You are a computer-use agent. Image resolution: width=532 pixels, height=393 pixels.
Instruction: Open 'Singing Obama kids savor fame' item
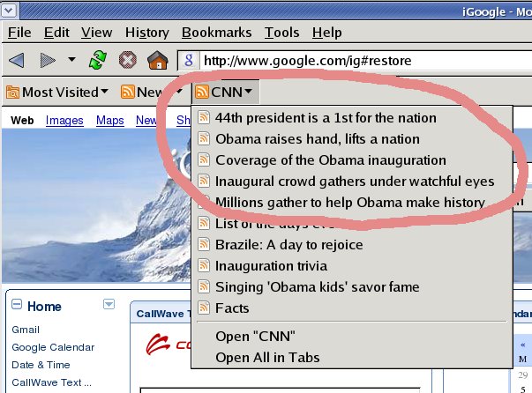click(352, 287)
